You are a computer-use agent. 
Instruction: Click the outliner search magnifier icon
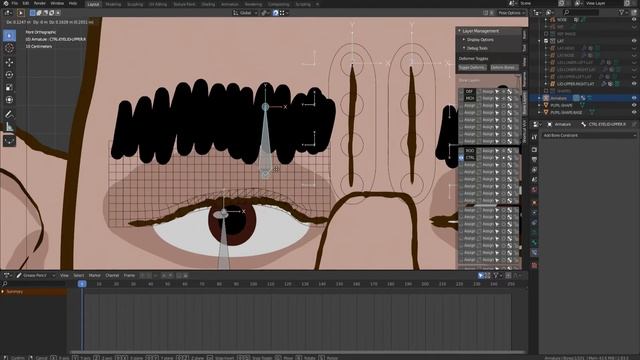(566, 13)
